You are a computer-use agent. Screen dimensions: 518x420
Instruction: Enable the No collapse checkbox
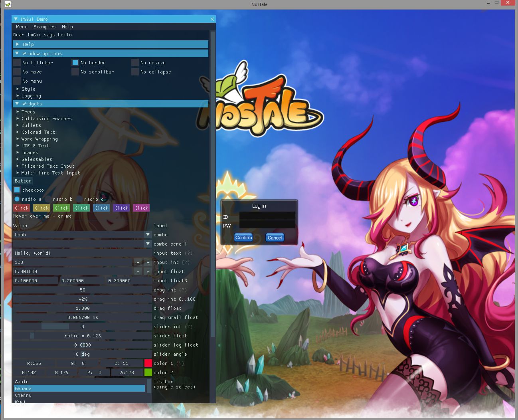135,72
